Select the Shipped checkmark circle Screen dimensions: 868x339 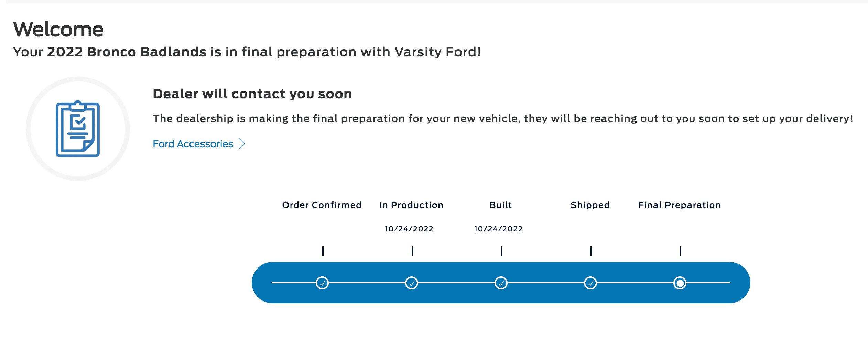pyautogui.click(x=590, y=283)
